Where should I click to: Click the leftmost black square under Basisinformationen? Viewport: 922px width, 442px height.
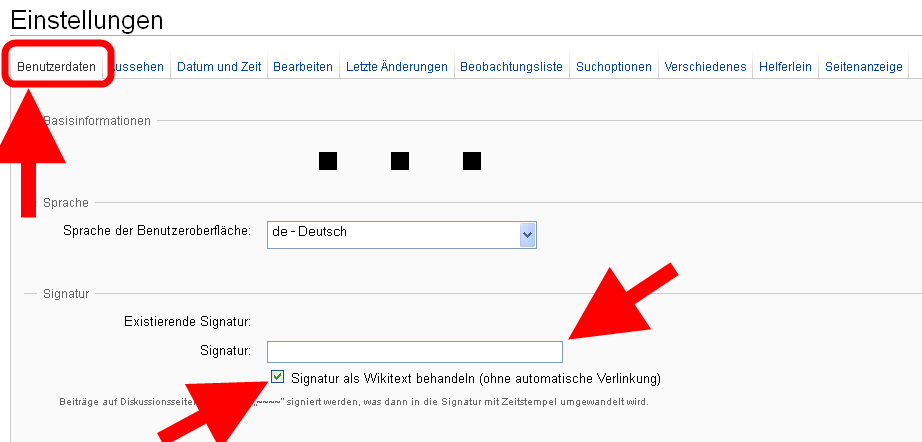coord(328,160)
